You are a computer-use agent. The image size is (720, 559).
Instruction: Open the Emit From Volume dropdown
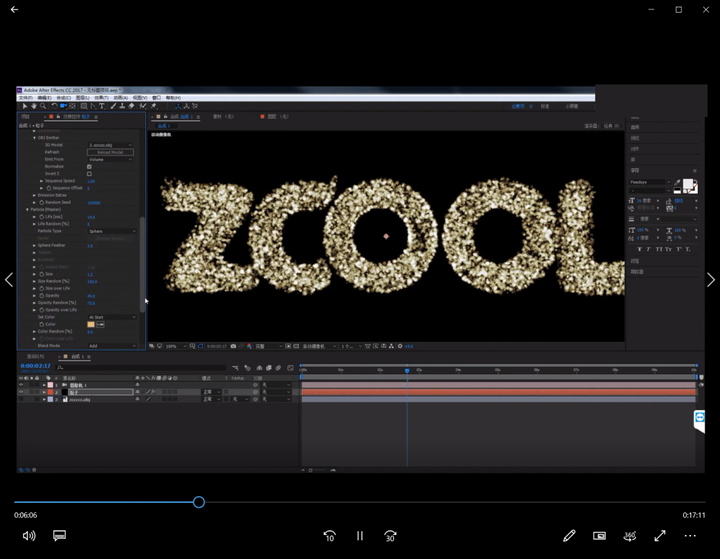(110, 159)
